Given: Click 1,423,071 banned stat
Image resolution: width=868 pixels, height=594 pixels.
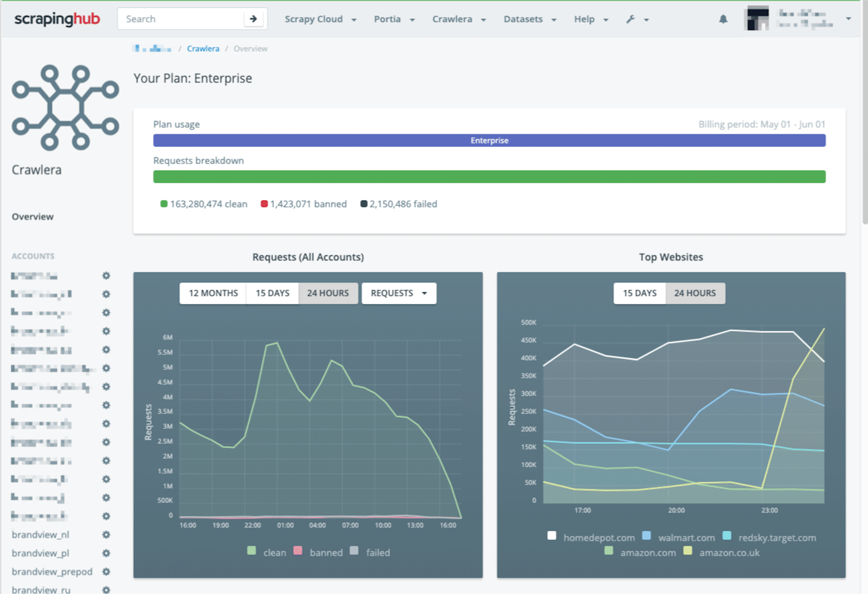Looking at the screenshot, I should [x=304, y=204].
